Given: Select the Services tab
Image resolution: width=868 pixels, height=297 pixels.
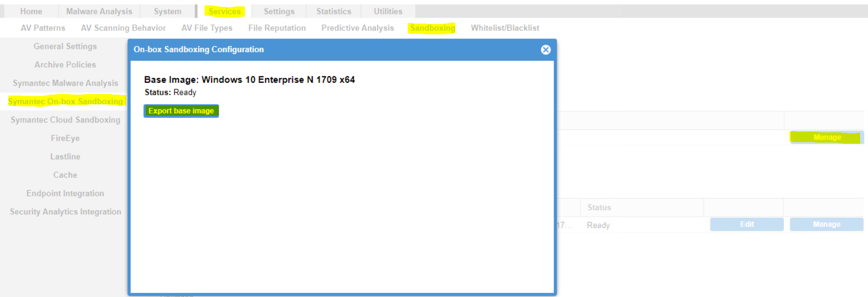Looking at the screenshot, I should click(225, 11).
